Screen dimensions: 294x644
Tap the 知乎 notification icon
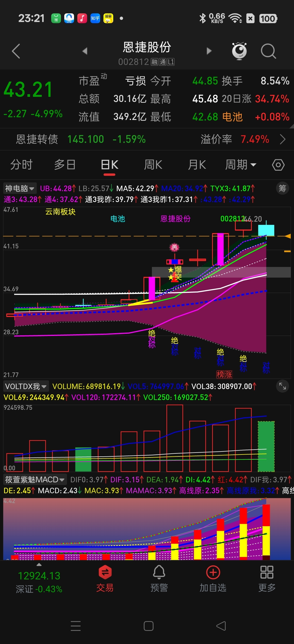point(95,18)
